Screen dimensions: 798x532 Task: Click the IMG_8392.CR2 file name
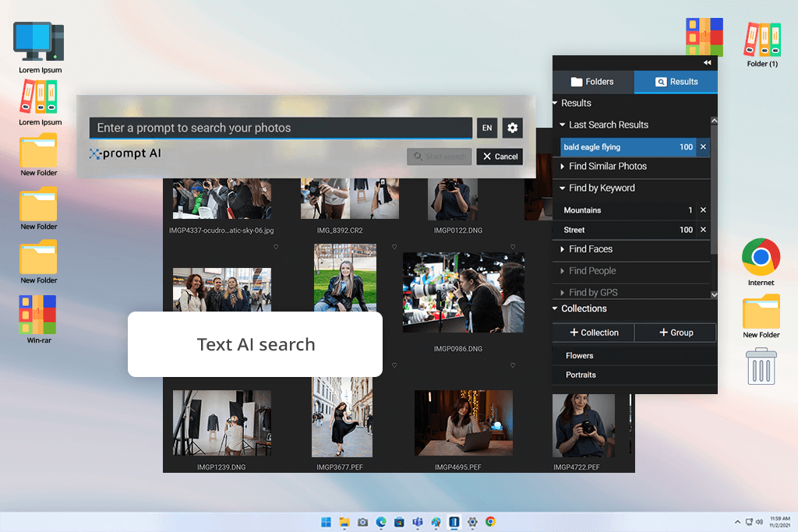point(340,231)
